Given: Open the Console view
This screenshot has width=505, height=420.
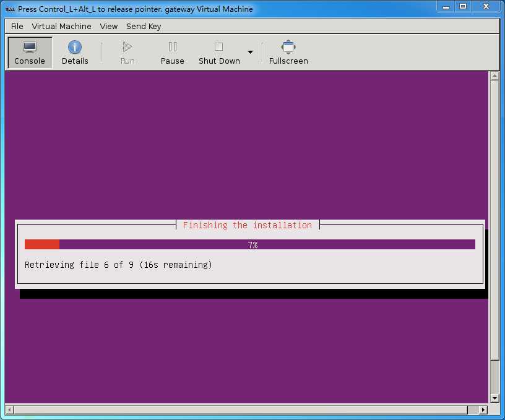Looking at the screenshot, I should 30,53.
